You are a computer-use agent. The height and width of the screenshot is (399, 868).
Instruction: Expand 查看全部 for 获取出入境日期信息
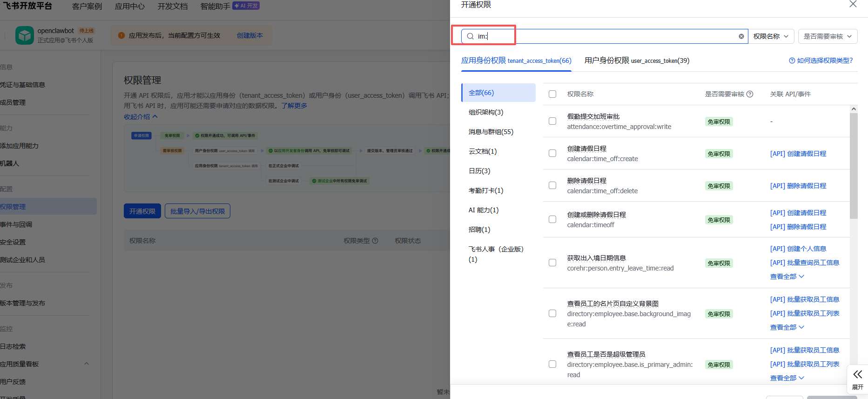click(x=787, y=277)
